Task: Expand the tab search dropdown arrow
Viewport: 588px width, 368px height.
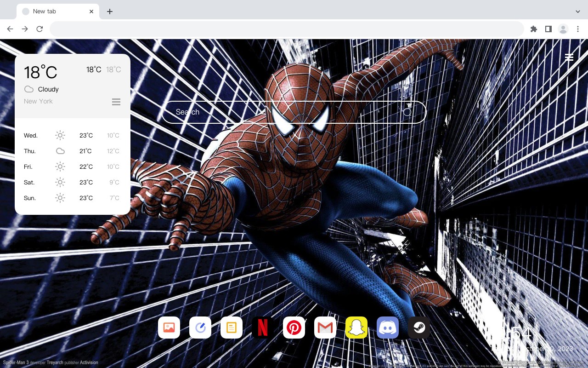Action: (577, 11)
